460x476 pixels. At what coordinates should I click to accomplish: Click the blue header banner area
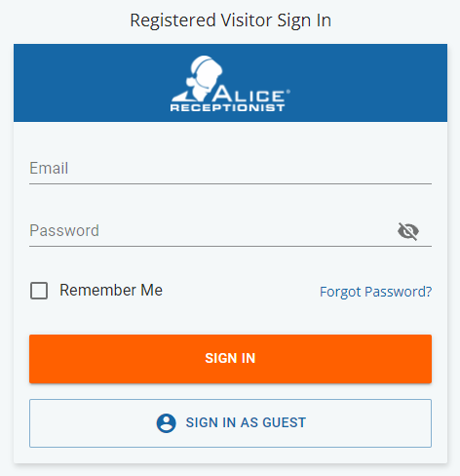click(x=230, y=83)
